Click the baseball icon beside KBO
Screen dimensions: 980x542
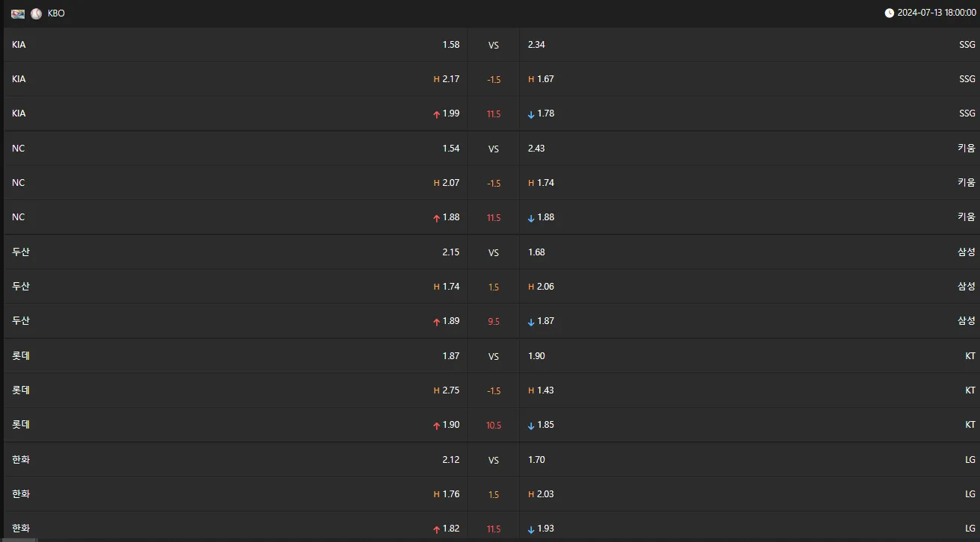tap(36, 13)
